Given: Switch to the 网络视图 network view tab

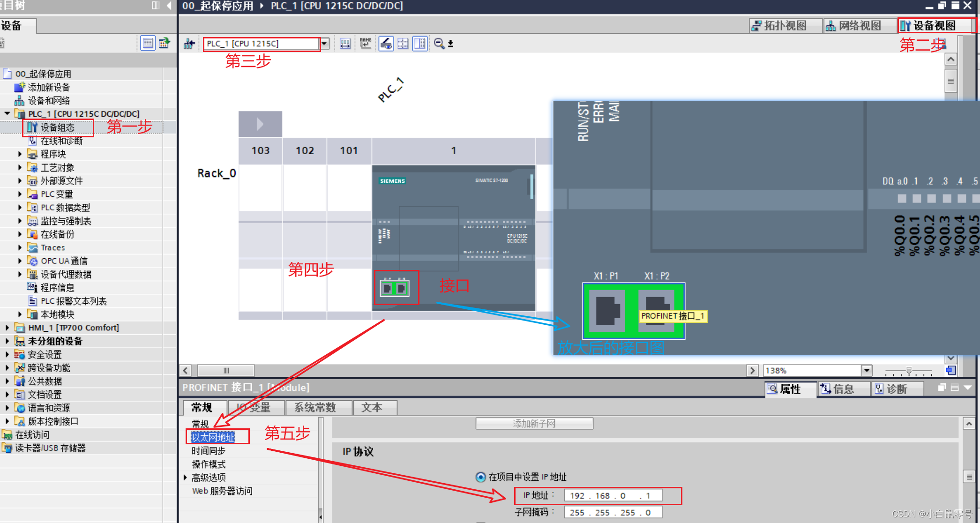Looking at the screenshot, I should (x=853, y=26).
